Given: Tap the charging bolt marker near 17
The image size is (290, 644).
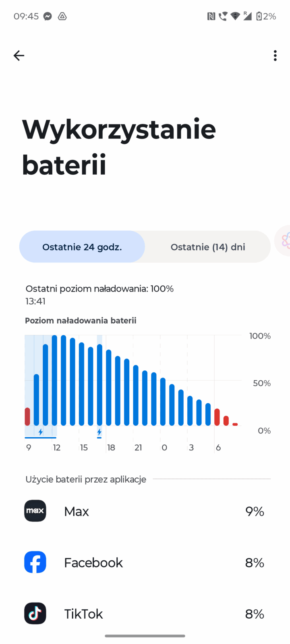Looking at the screenshot, I should 99,432.
